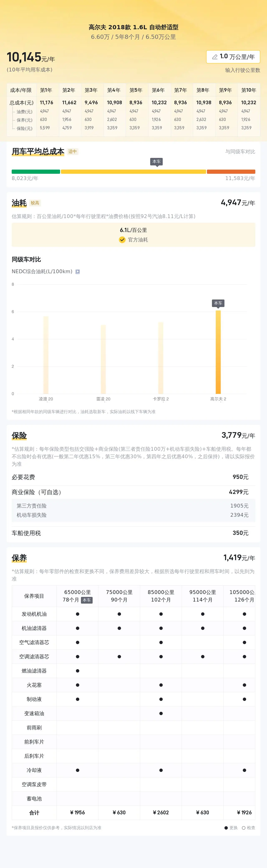The width and height of the screenshot is (267, 868).
Task: Tap the 检查 hollow circle legend icon
Action: coord(243,827)
